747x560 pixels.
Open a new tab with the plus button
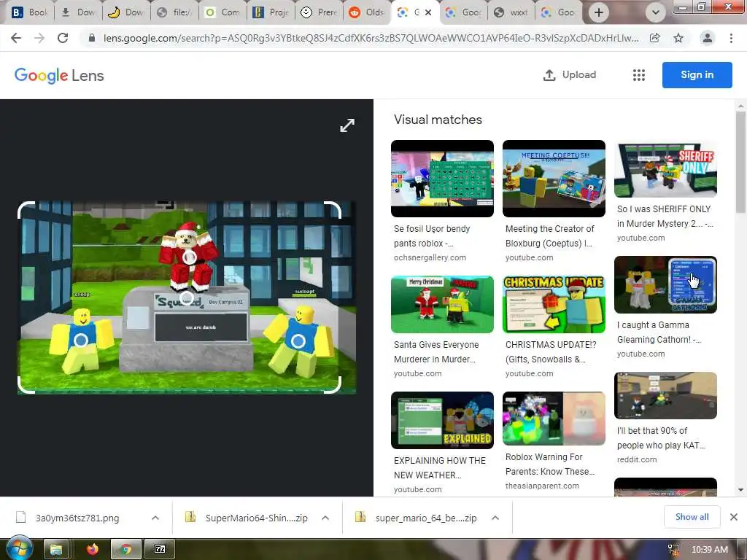point(599,12)
